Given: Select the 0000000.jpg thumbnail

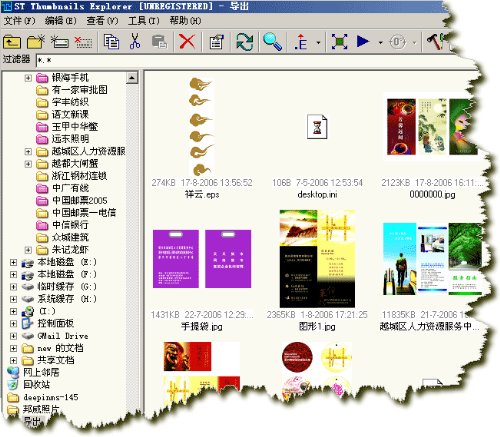Looking at the screenshot, I should 432,127.
